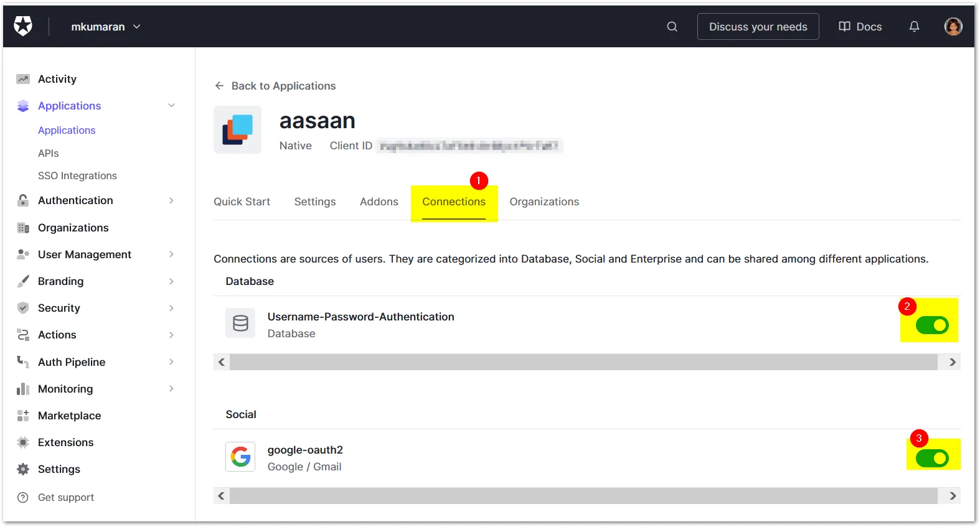Open Applications sub-item in sidebar

[67, 130]
